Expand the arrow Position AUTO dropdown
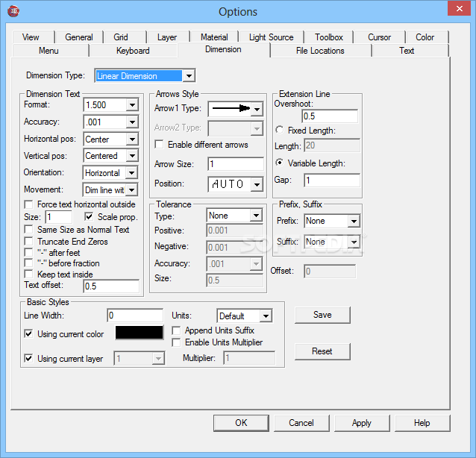This screenshot has width=476, height=458. 257,184
